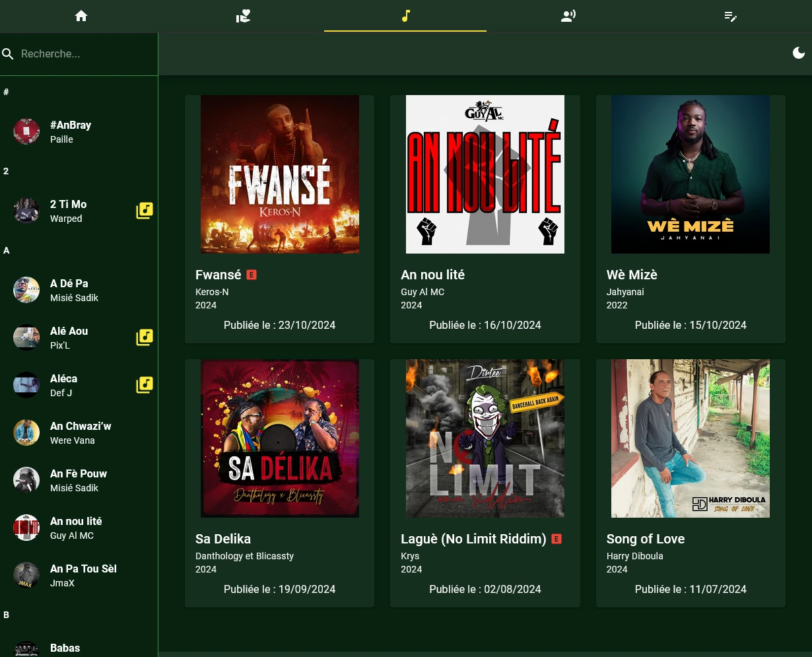Click the search magnifier icon
This screenshot has height=657, width=812.
(8, 53)
